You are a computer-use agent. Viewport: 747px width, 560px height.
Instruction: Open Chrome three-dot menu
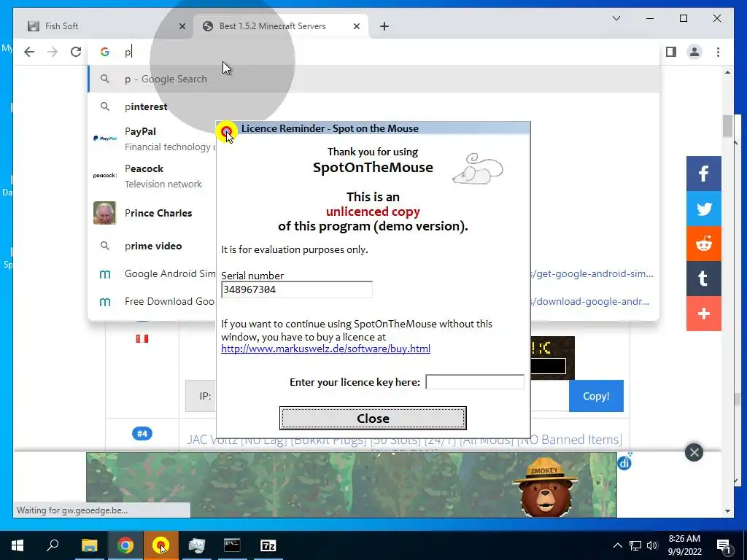(718, 52)
